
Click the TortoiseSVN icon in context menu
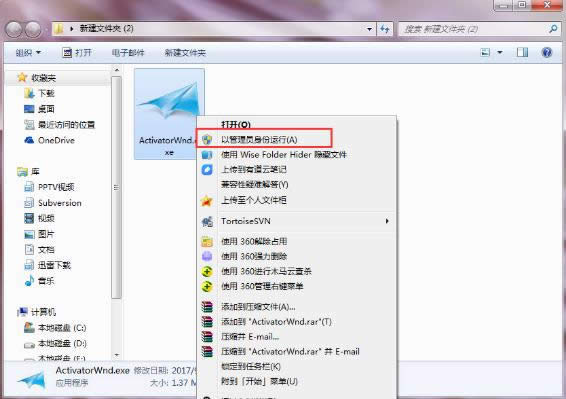(x=207, y=221)
